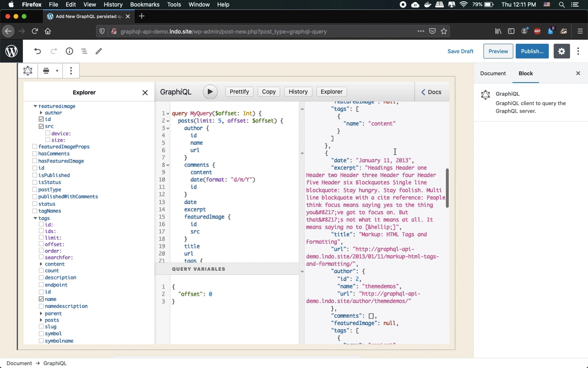Screen dimensions: 588x368
Task: Open block navigation list icon
Action: pos(84,51)
